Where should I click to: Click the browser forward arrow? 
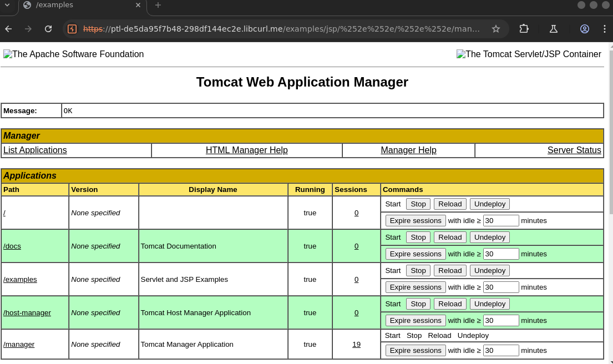(28, 29)
